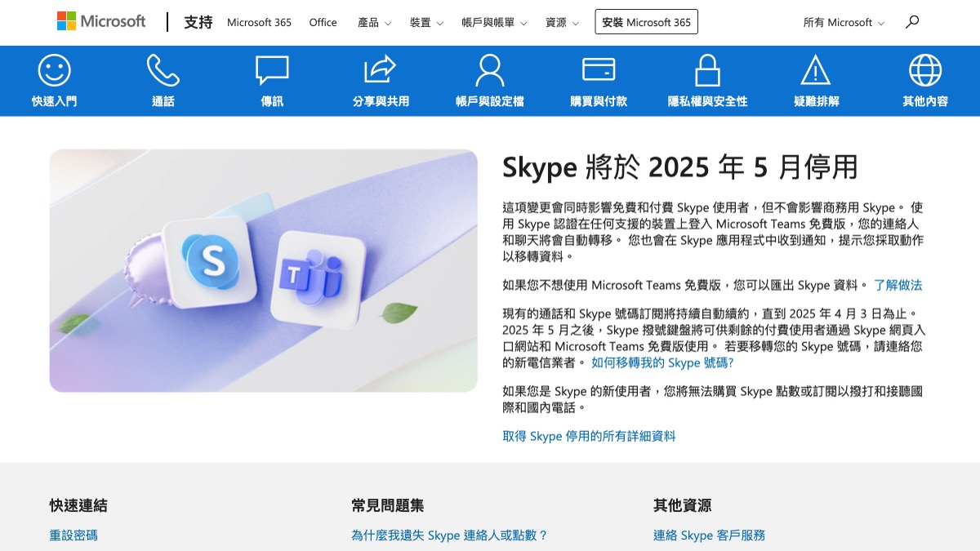Select the 通話 label in blue bar

coord(163,102)
